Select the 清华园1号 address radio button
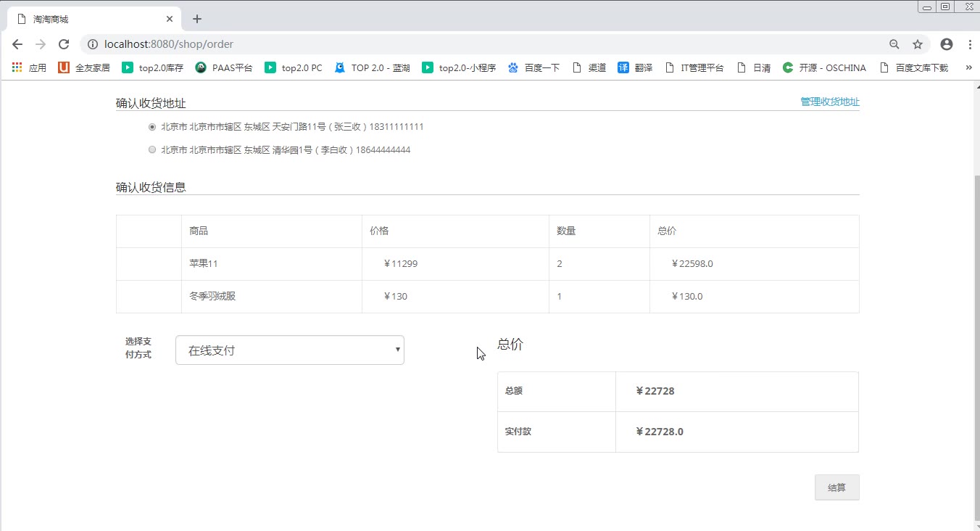The width and height of the screenshot is (980, 531). [x=152, y=150]
